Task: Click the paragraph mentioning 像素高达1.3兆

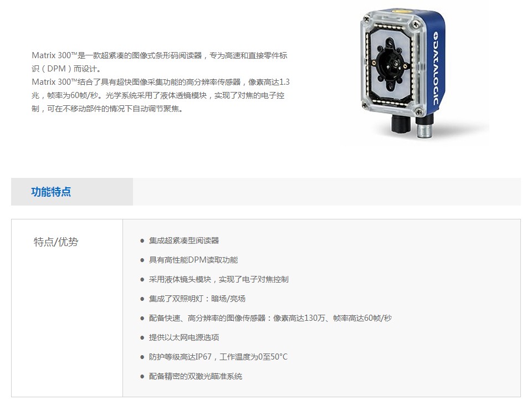Action: (x=161, y=95)
